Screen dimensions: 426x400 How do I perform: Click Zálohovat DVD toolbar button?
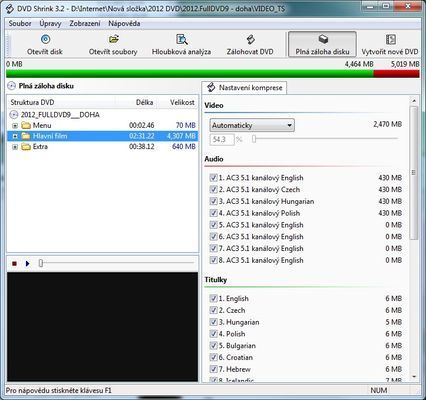(250, 45)
